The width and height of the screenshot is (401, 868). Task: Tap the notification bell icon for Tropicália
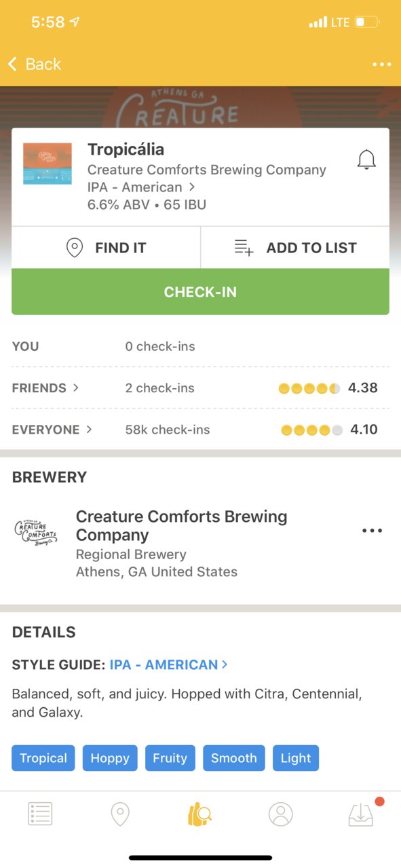(x=366, y=160)
